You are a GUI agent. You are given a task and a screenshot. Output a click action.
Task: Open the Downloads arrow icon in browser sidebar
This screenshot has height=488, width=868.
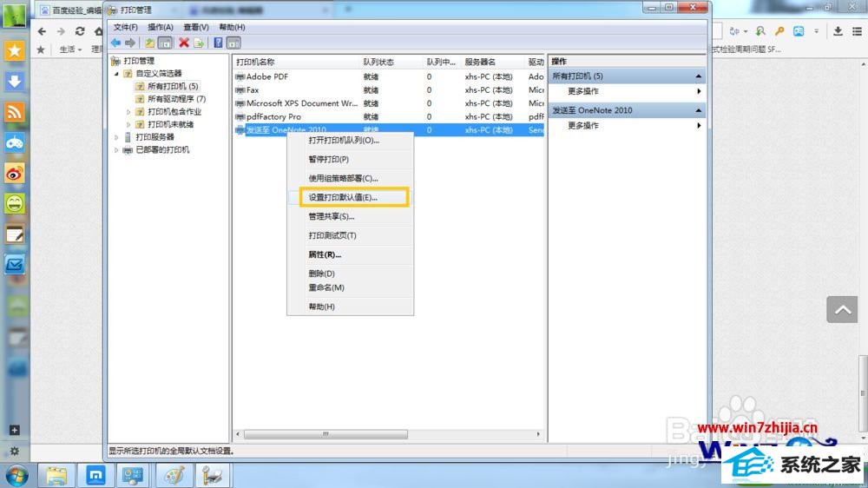(15, 82)
